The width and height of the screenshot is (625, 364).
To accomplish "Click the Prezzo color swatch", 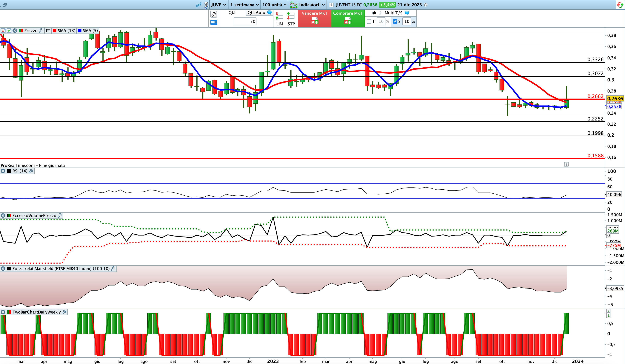I will (21, 31).
